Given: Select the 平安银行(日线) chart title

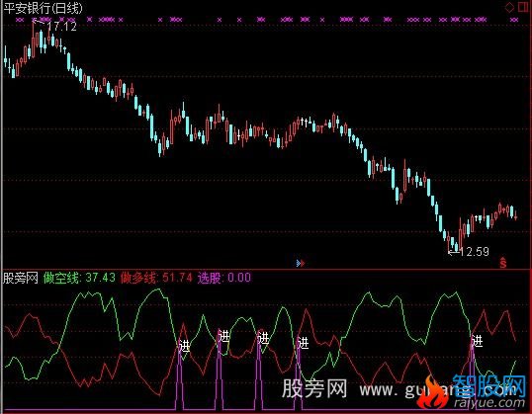Looking at the screenshot, I should [44, 8].
